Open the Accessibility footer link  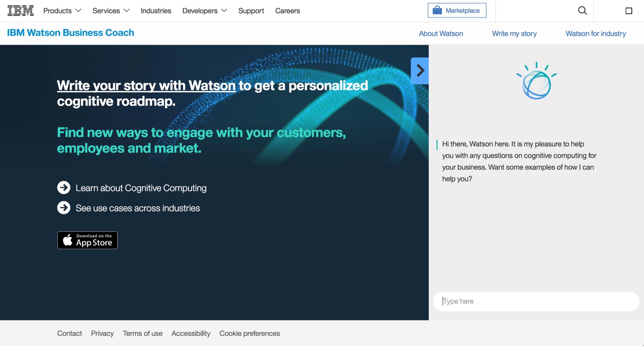pos(191,333)
